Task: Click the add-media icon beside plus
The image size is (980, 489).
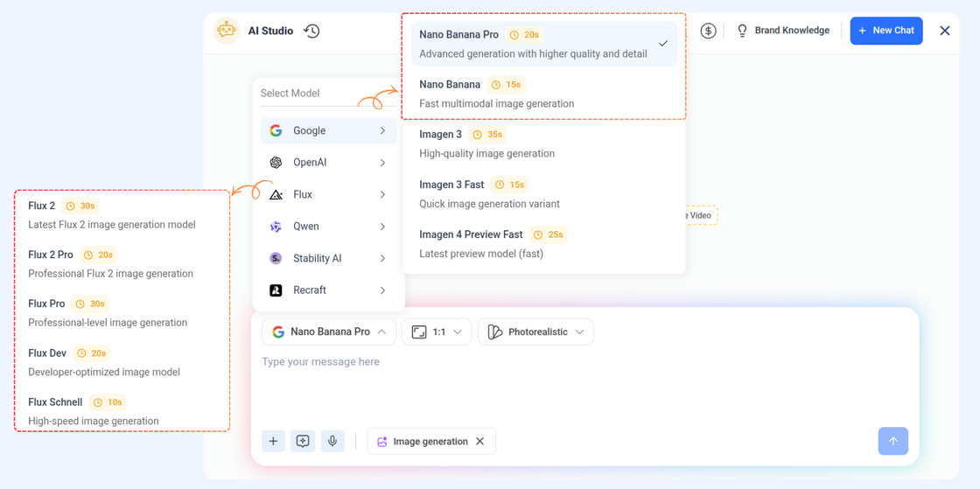Action: (x=303, y=441)
